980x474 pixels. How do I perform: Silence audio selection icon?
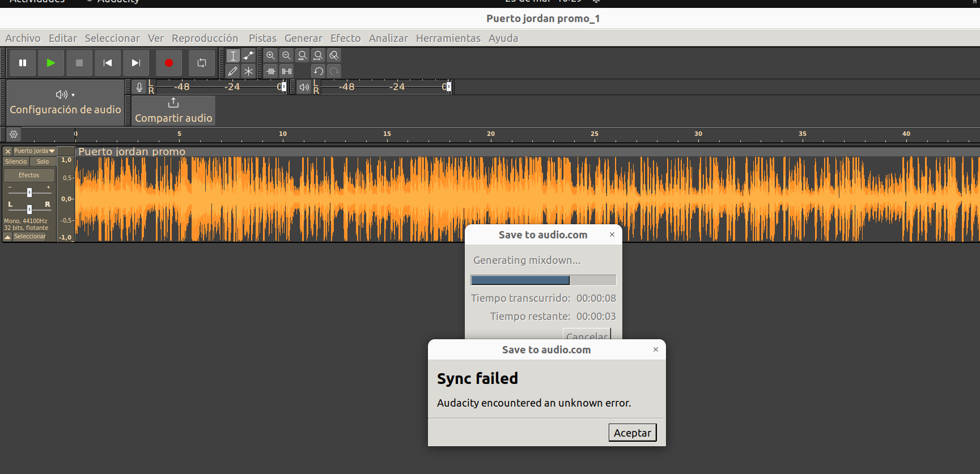coord(287,71)
